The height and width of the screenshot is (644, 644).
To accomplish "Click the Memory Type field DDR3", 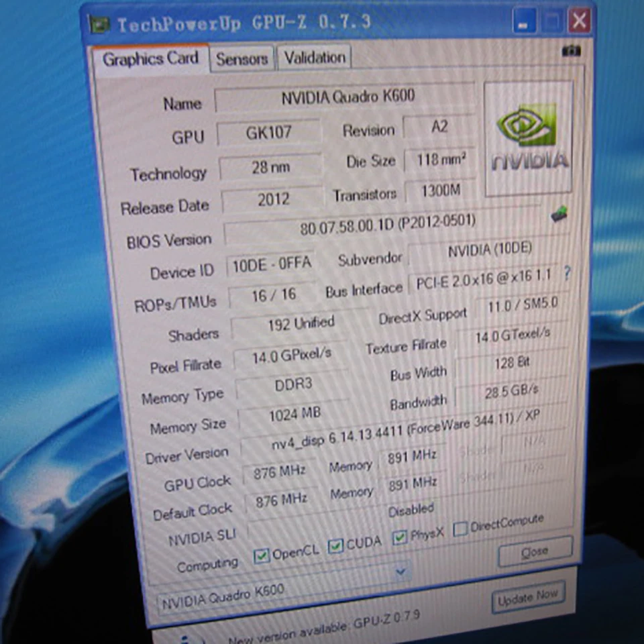I will click(293, 384).
